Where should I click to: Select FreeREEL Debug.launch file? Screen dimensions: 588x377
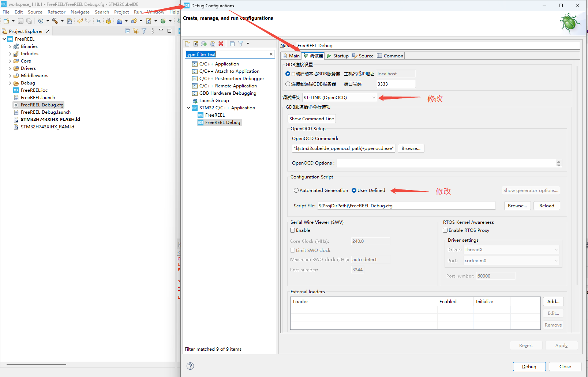pos(46,112)
